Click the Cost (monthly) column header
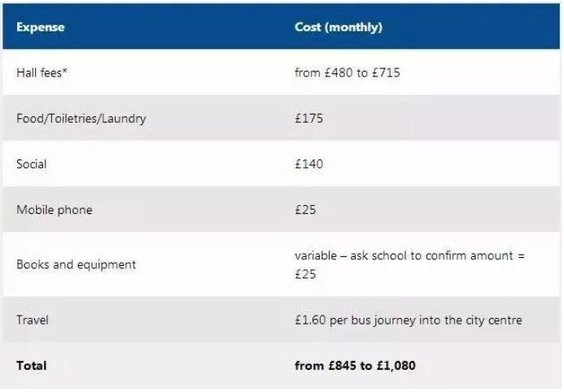 click(x=338, y=28)
